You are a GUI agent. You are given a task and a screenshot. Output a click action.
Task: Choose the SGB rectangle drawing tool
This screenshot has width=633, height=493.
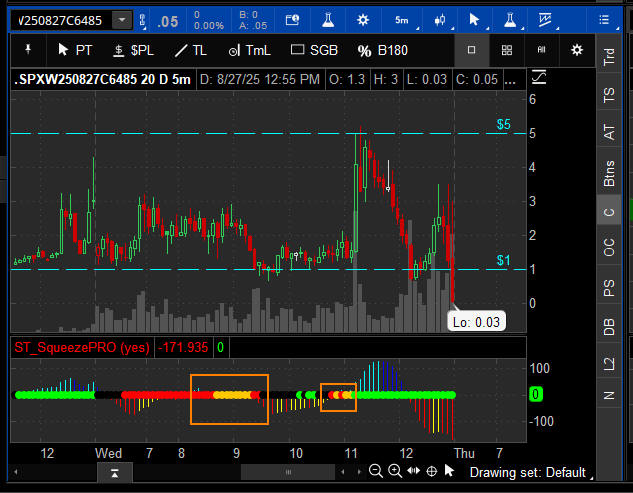coord(312,50)
